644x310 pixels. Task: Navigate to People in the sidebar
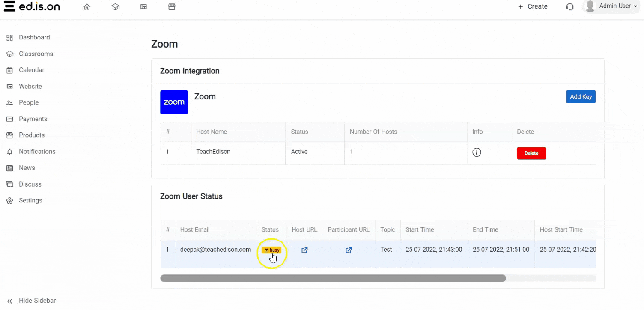tap(29, 102)
